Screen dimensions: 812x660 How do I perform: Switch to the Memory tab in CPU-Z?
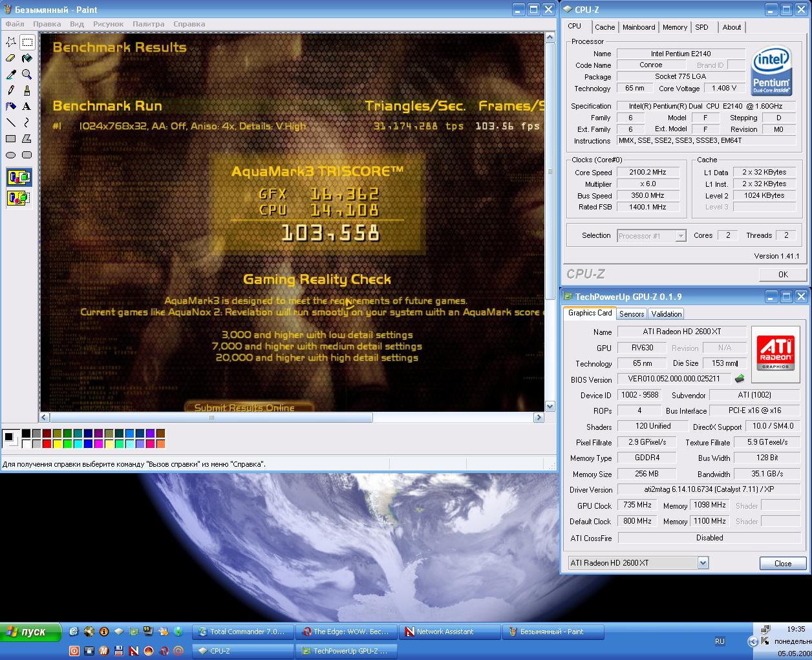[x=675, y=27]
